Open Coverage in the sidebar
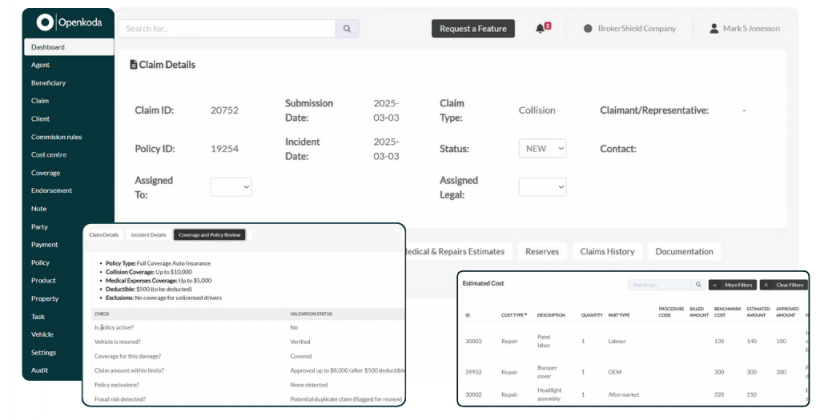This screenshot has width=820, height=420. pos(45,173)
